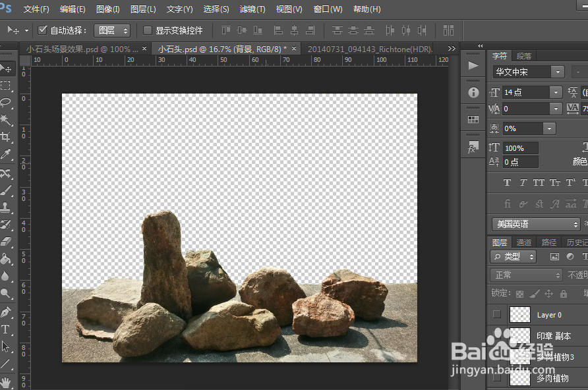Image resolution: width=588 pixels, height=390 pixels.
Task: Select the Magic Wand tool
Action: tap(6, 119)
